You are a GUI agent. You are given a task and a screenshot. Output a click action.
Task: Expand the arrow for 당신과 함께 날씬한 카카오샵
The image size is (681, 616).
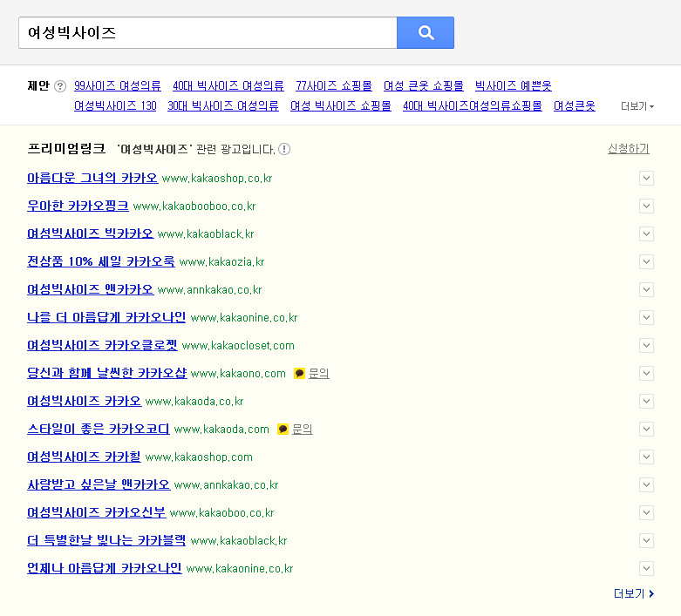point(646,373)
